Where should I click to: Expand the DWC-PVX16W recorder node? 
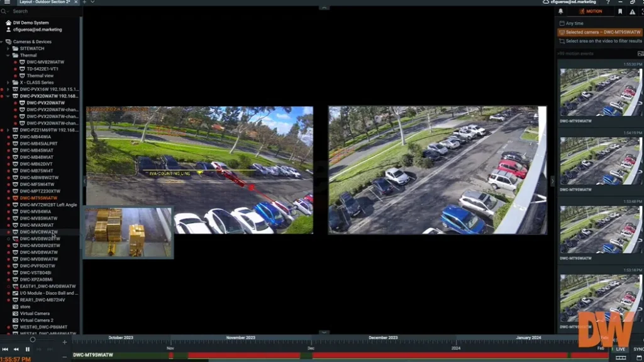[8, 89]
